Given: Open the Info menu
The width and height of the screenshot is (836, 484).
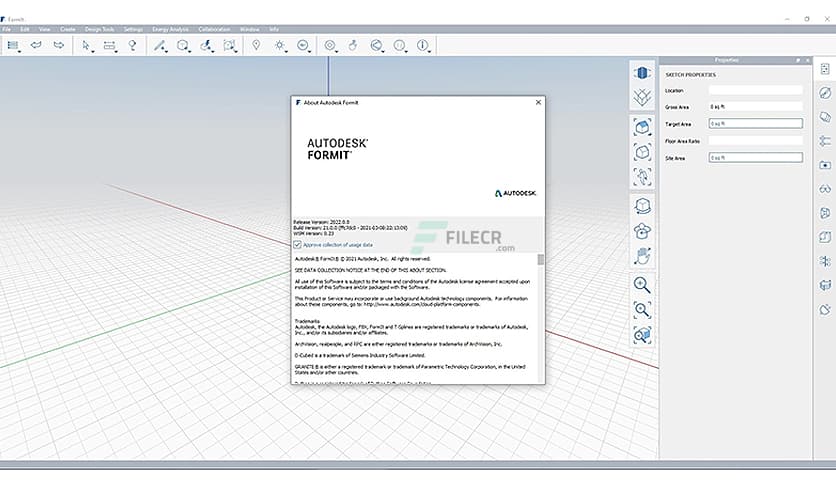Looking at the screenshot, I should click(x=274, y=29).
